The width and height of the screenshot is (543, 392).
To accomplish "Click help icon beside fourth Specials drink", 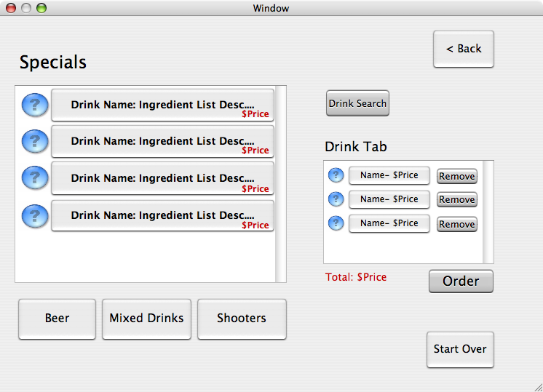I will pyautogui.click(x=35, y=215).
